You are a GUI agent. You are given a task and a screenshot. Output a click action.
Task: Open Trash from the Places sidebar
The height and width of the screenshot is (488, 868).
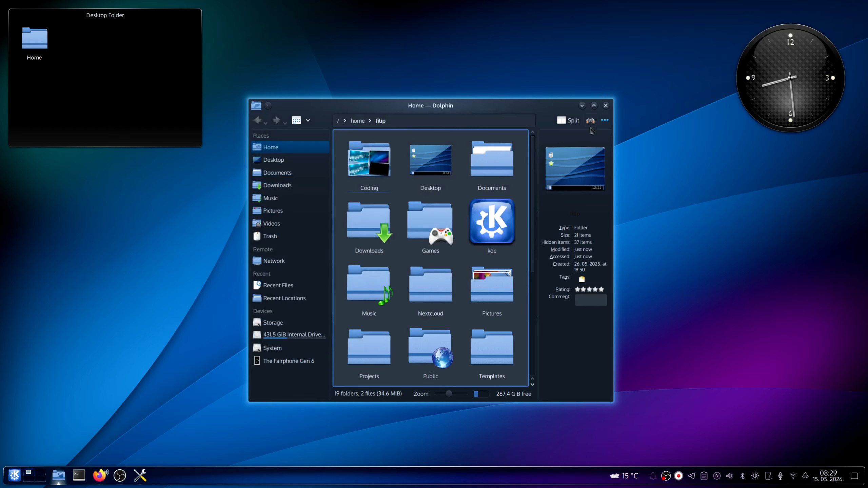click(290, 236)
